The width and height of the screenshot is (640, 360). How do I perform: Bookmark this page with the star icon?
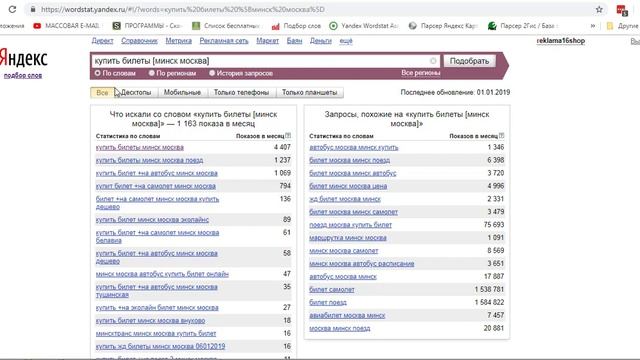click(599, 9)
